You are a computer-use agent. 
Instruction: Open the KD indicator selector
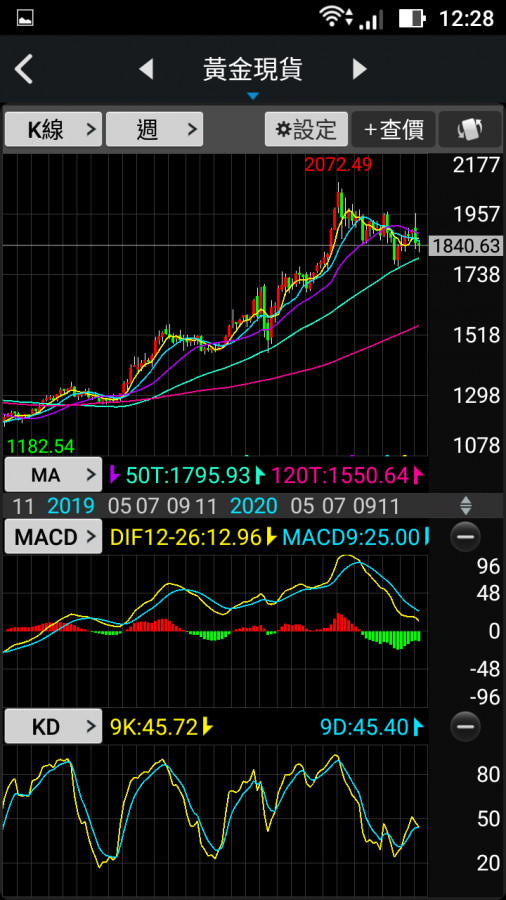pyautogui.click(x=53, y=727)
